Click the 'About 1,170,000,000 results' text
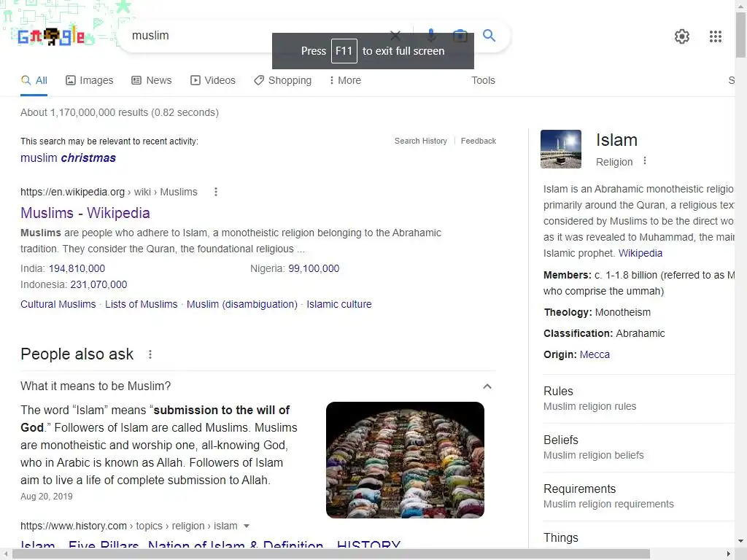The height and width of the screenshot is (560, 747). click(x=120, y=113)
